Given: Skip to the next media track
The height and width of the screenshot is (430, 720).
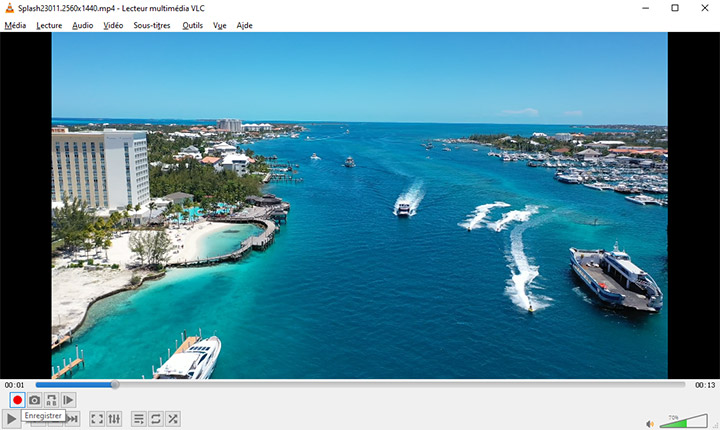Looking at the screenshot, I should click(73, 419).
